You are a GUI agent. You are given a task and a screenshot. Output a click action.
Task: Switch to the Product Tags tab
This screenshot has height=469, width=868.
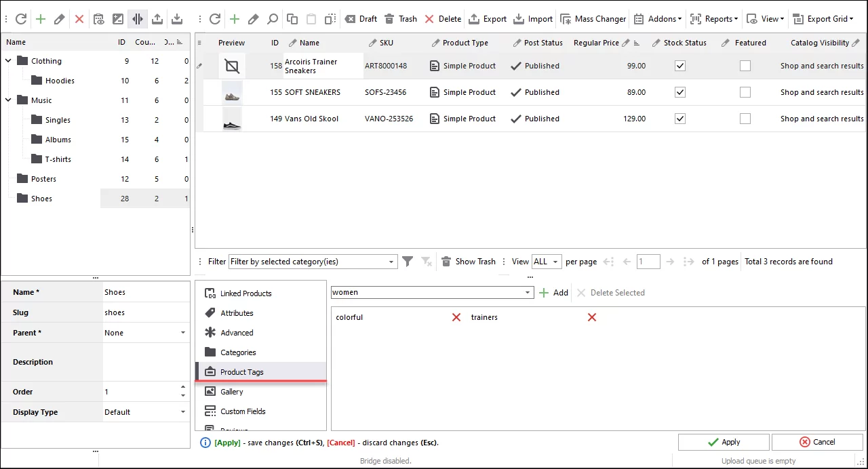(x=241, y=371)
